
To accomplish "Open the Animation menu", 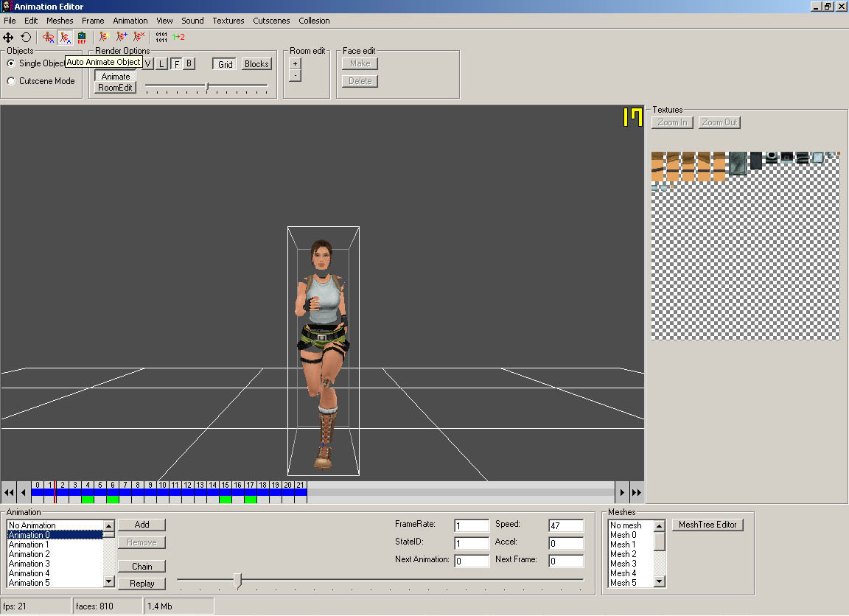I will coord(130,21).
